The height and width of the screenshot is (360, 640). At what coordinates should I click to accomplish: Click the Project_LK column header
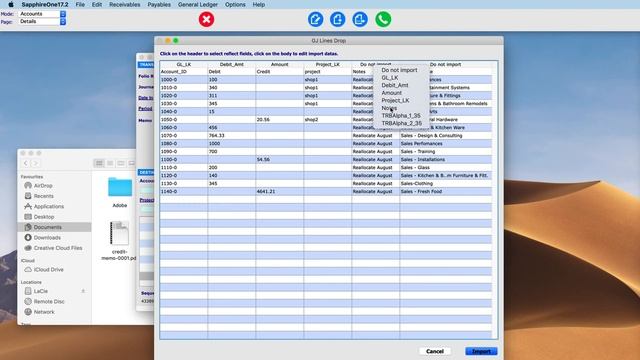(x=327, y=64)
